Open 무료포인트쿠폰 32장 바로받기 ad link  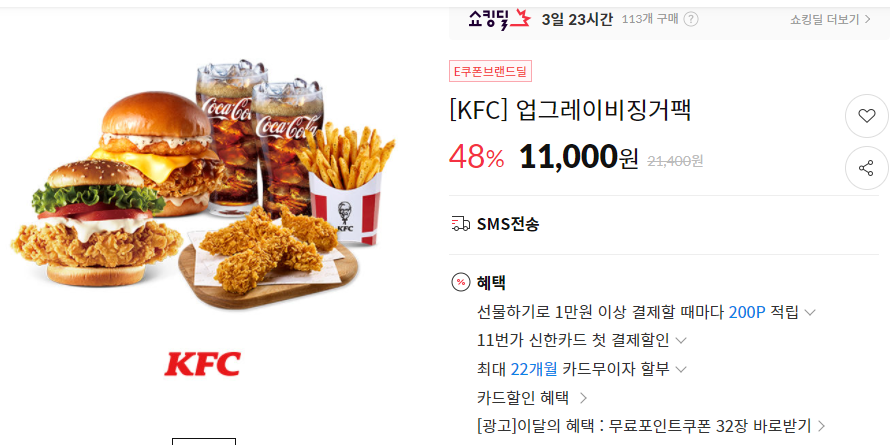652,426
